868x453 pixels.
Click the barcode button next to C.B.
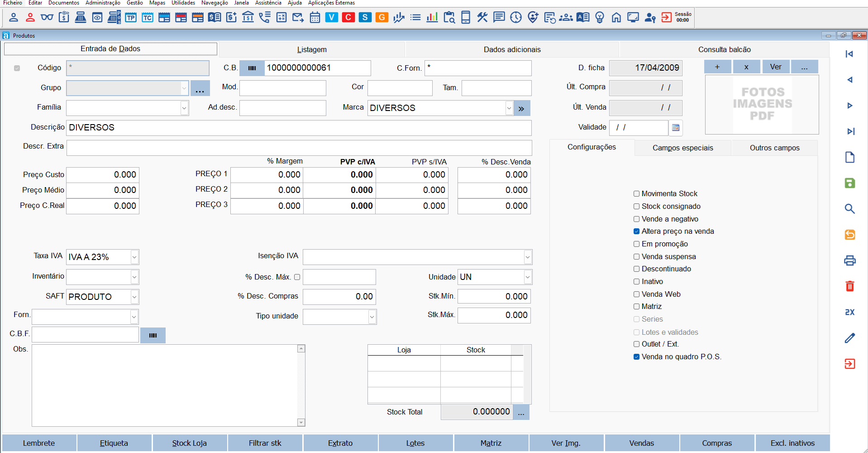point(252,68)
